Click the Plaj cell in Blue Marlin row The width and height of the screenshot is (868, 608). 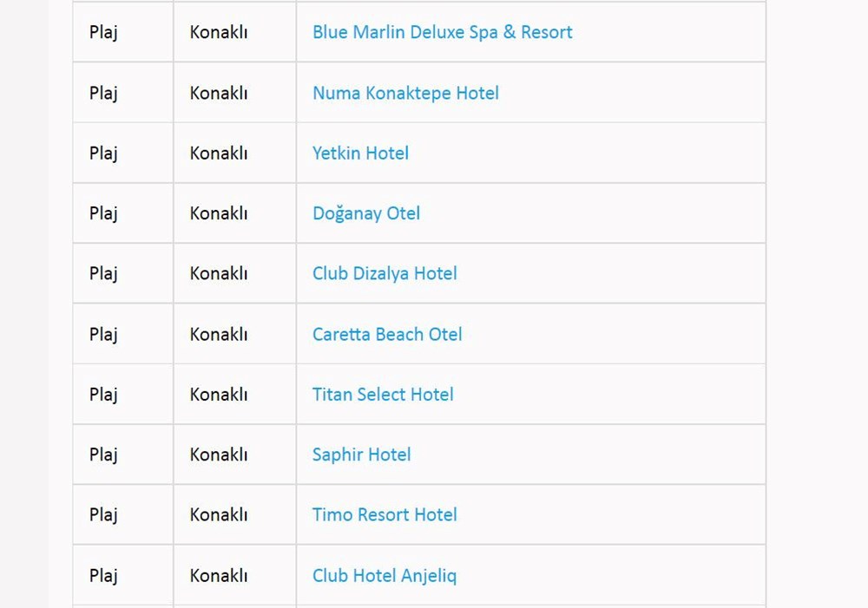tap(103, 32)
